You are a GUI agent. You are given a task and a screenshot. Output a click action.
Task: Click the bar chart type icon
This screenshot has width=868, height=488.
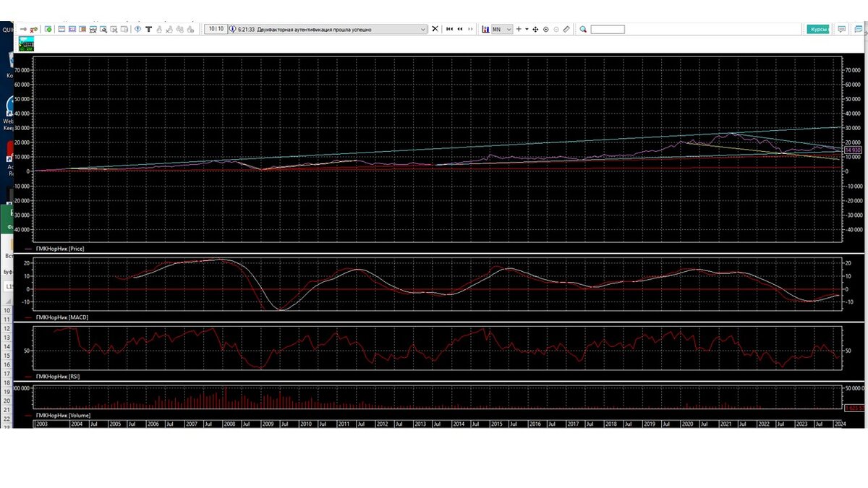486,29
